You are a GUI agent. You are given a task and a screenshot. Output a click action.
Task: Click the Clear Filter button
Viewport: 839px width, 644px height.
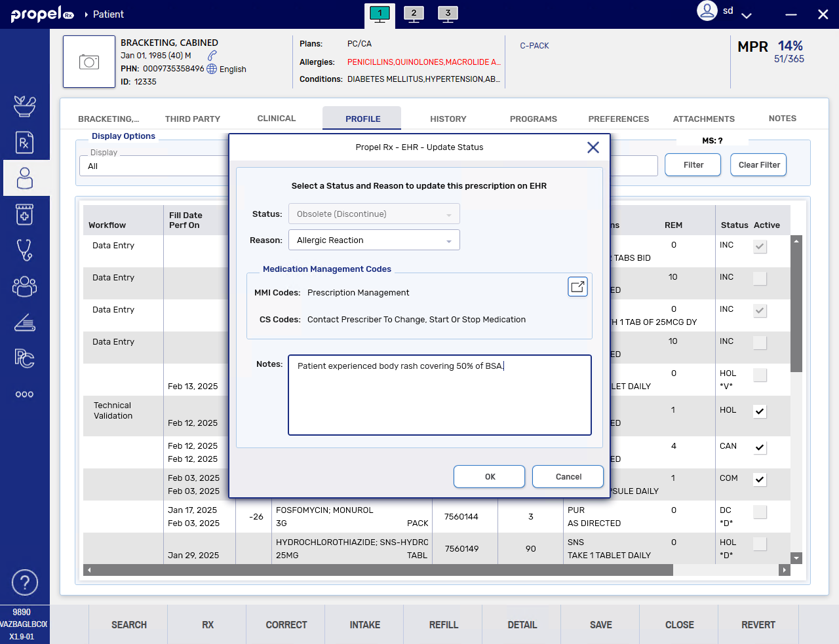pyautogui.click(x=758, y=165)
